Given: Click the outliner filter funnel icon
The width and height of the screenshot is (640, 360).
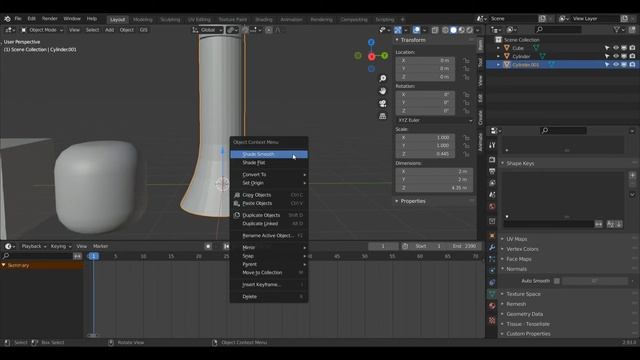Looking at the screenshot, I should [617, 29].
